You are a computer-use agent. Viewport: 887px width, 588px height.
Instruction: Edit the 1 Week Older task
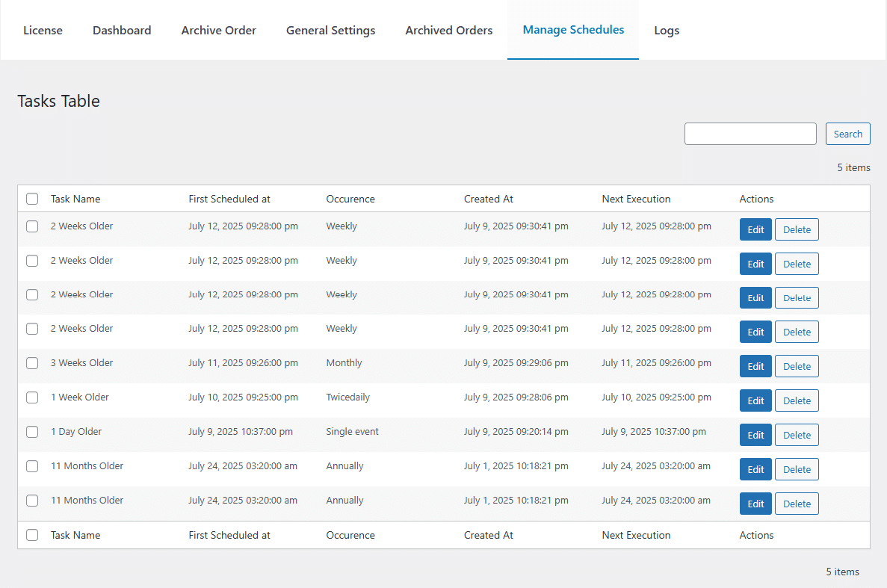755,401
